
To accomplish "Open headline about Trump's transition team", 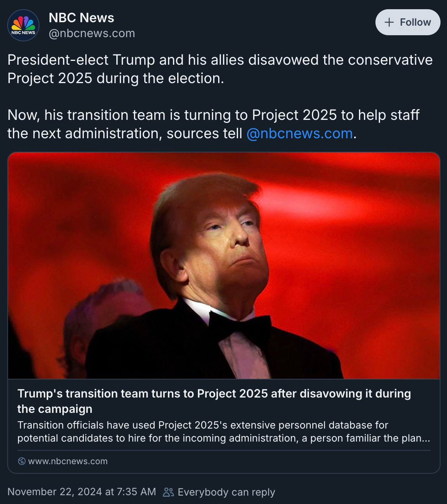I will tap(214, 401).
